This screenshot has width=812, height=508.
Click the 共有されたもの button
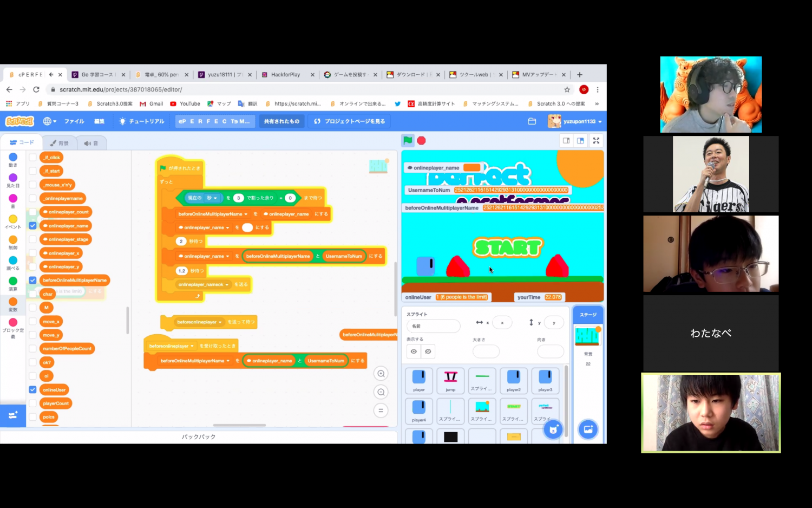tap(281, 121)
